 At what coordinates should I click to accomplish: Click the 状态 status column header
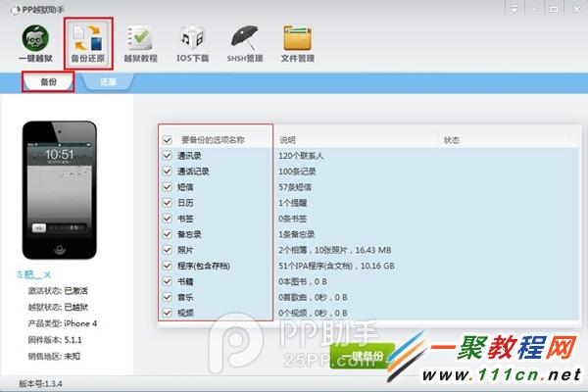click(451, 140)
